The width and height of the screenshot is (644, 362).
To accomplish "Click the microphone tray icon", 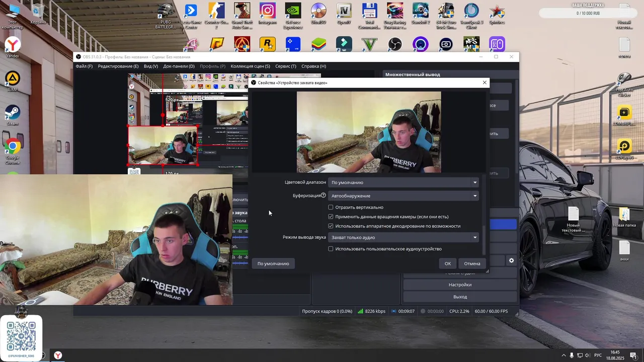I will tap(572, 355).
